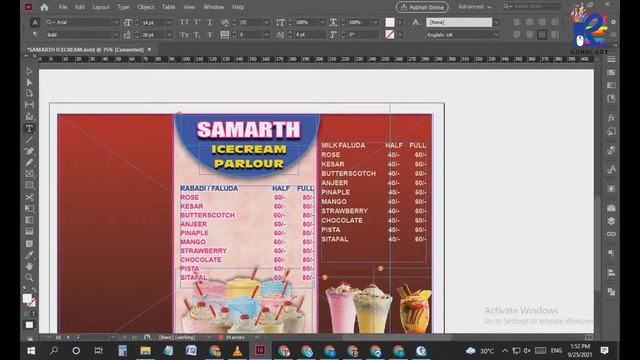Activate the Type tool
640x360 pixels.
pos(29,129)
